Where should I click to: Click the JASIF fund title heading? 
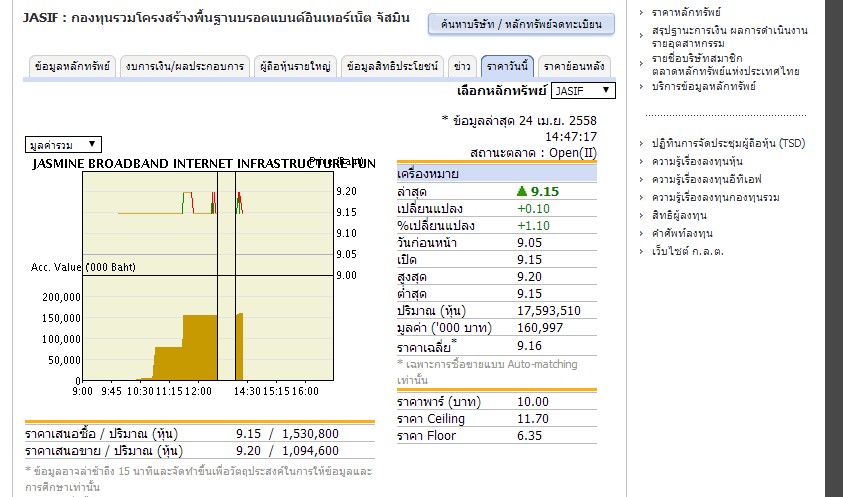[x=216, y=18]
